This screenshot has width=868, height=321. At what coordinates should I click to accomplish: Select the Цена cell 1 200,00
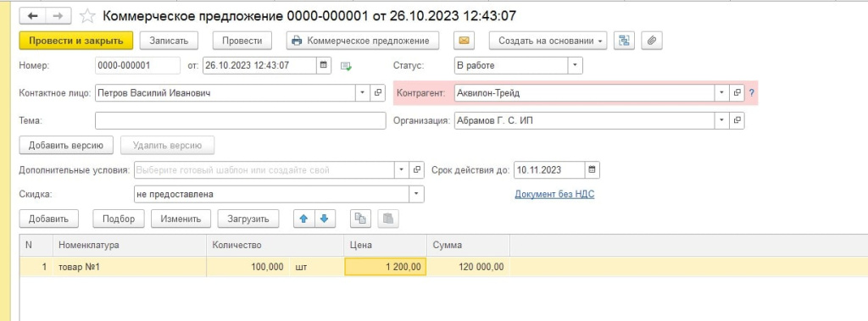(386, 267)
